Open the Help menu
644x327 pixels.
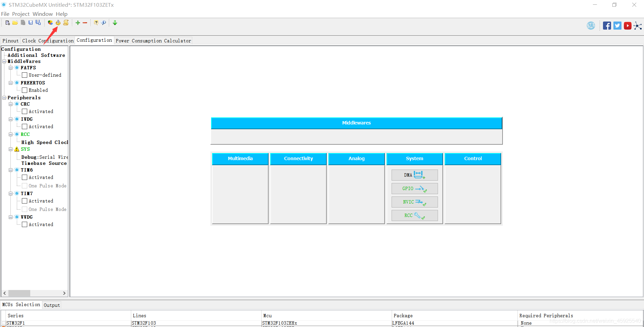pos(62,14)
